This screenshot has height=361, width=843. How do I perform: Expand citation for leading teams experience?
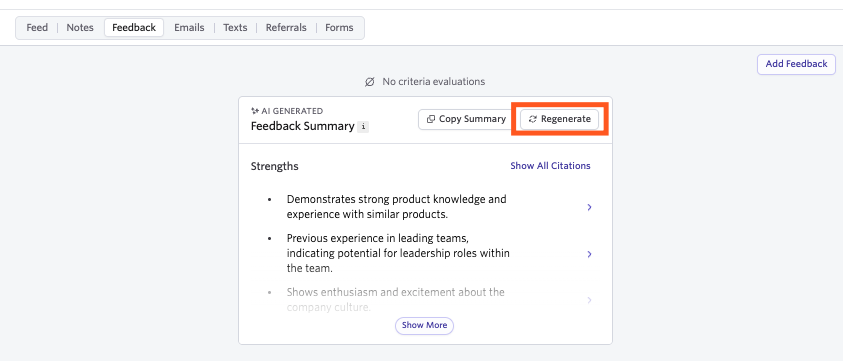coord(589,254)
